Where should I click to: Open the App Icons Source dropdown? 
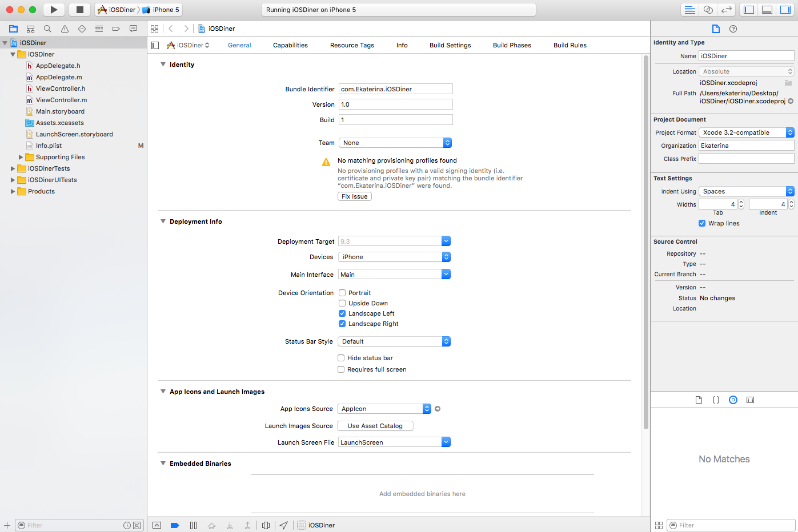coord(384,409)
